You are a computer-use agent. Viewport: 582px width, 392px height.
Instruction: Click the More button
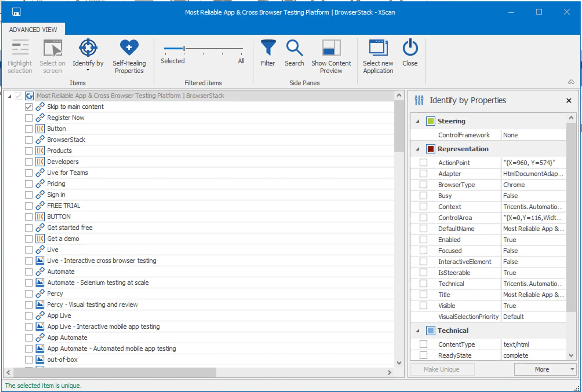tap(541, 369)
